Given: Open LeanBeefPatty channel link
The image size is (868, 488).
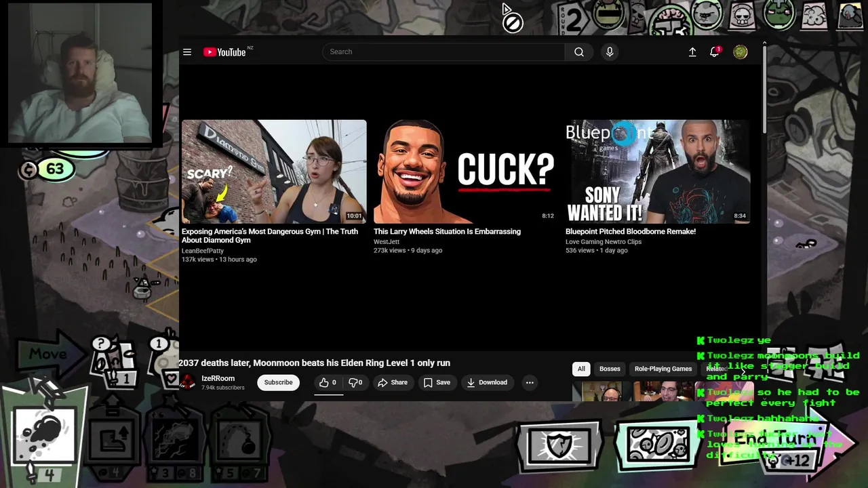Looking at the screenshot, I should (202, 251).
